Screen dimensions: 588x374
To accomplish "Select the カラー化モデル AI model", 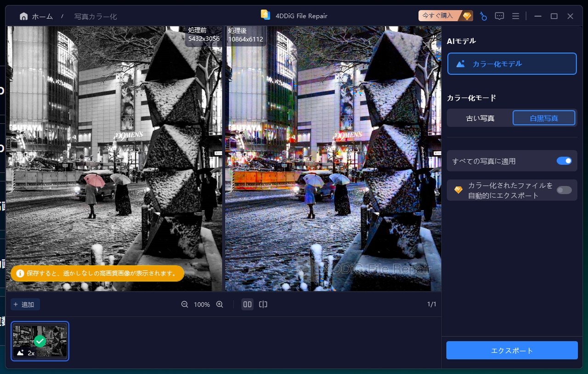I will [x=512, y=64].
